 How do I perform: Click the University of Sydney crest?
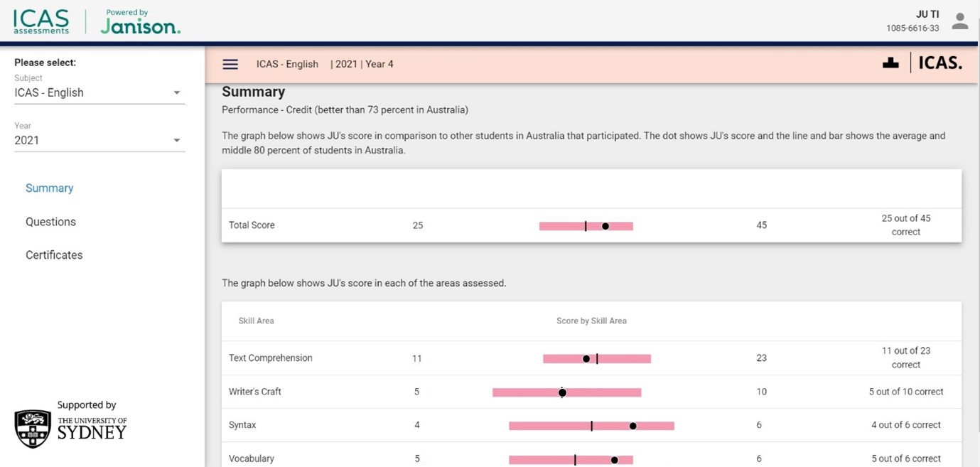tap(33, 429)
